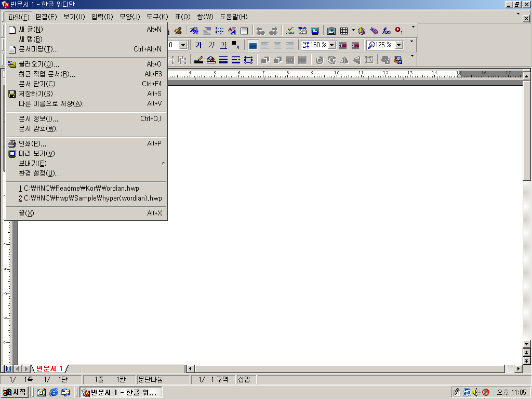Click the insert table grid icon
The image size is (532, 399).
344,31
